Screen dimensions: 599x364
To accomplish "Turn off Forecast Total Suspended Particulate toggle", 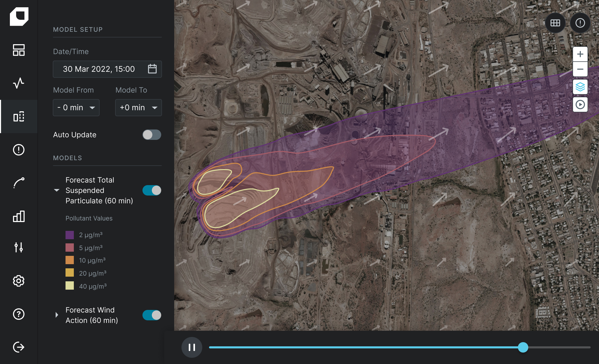I will (152, 190).
